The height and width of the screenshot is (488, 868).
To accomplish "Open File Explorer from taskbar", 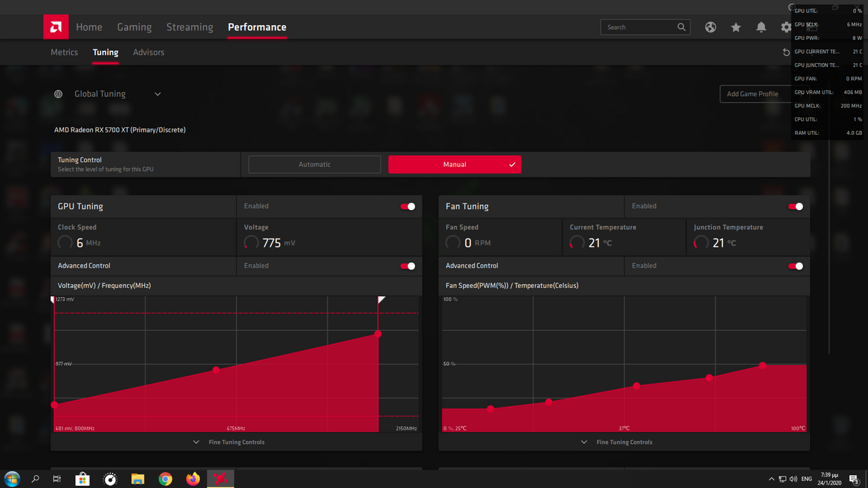I will pyautogui.click(x=138, y=479).
